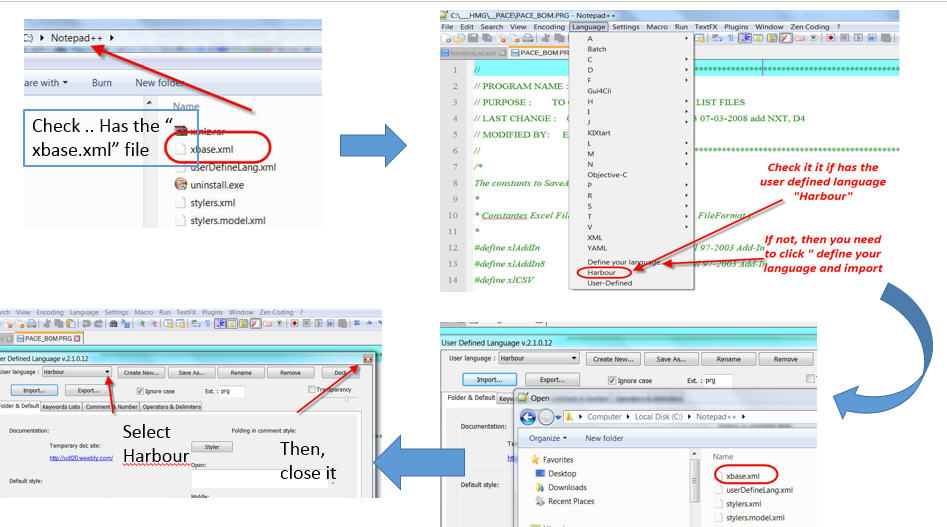Open User language dropdown in 'Select Harbour' dialog

point(107,372)
